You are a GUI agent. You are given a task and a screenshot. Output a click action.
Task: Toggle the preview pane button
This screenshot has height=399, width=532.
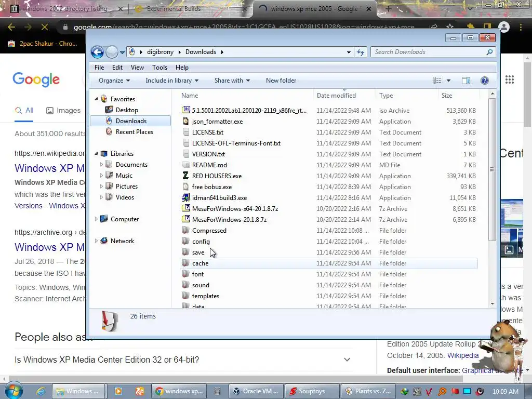coord(466,81)
